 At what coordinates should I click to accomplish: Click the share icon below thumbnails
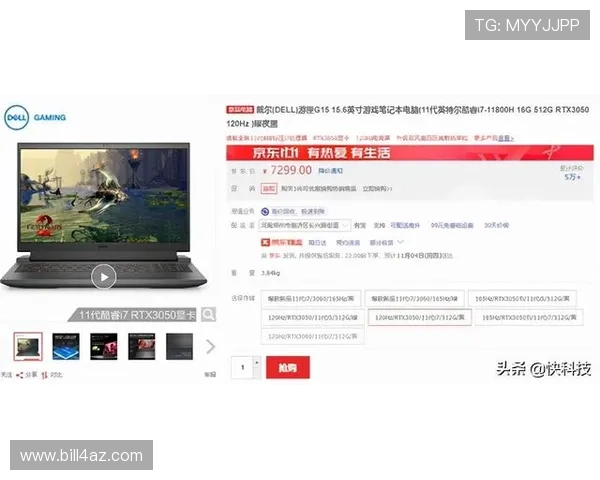coord(20,375)
